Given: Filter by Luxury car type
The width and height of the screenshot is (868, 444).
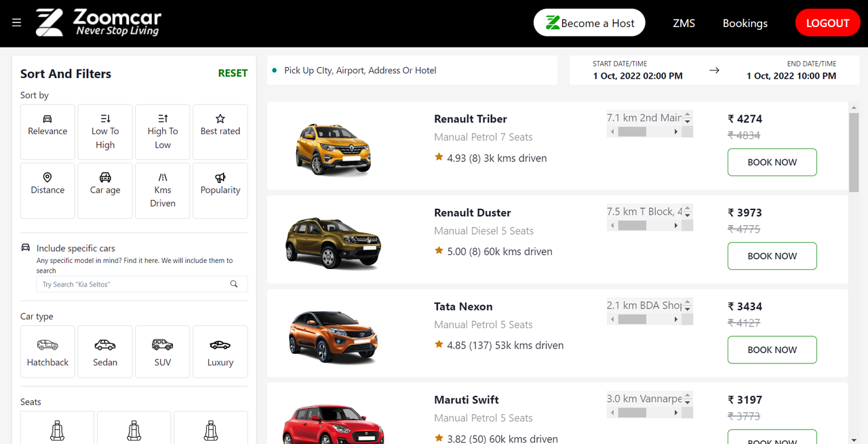Looking at the screenshot, I should click(x=220, y=351).
